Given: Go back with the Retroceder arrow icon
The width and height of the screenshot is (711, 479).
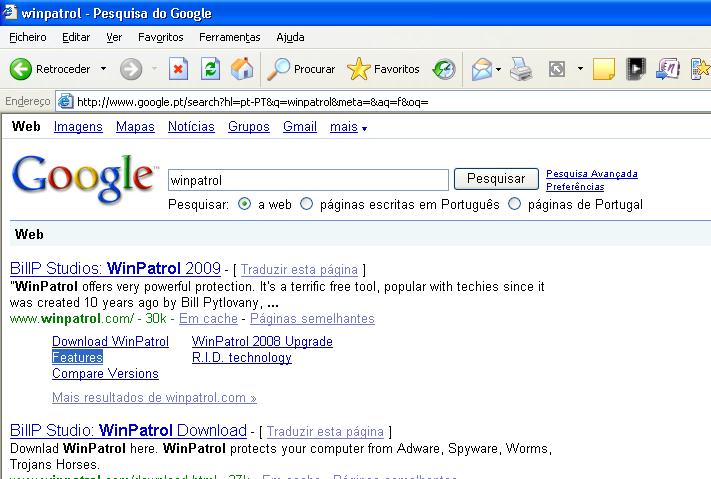Looking at the screenshot, I should [x=21, y=69].
